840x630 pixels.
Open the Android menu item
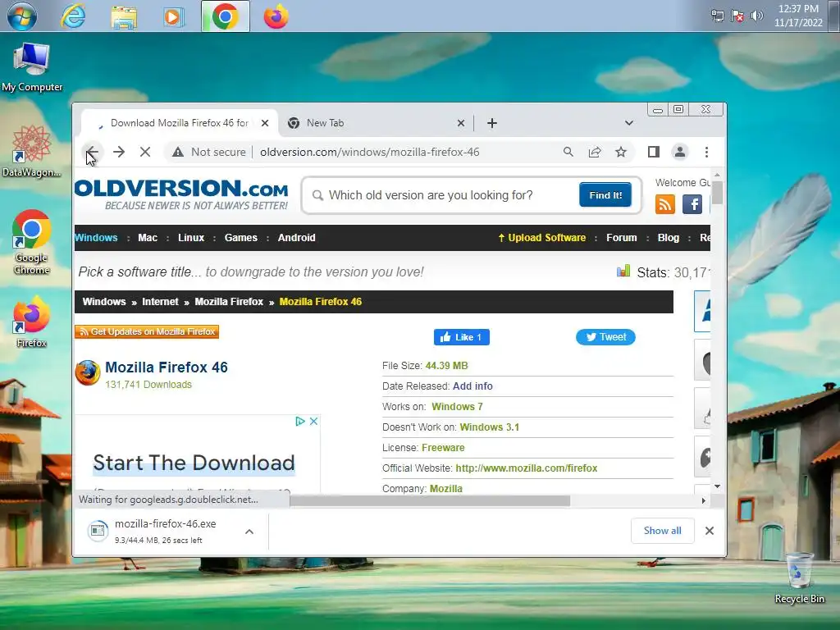tap(296, 238)
